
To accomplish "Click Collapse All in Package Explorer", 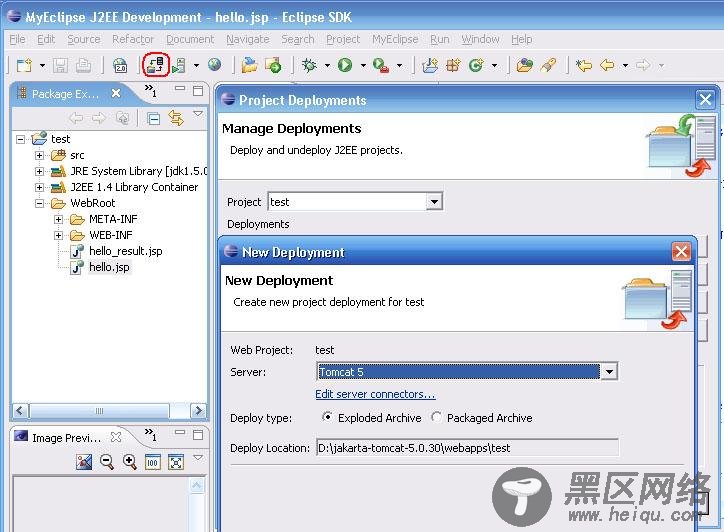I will pos(153,119).
